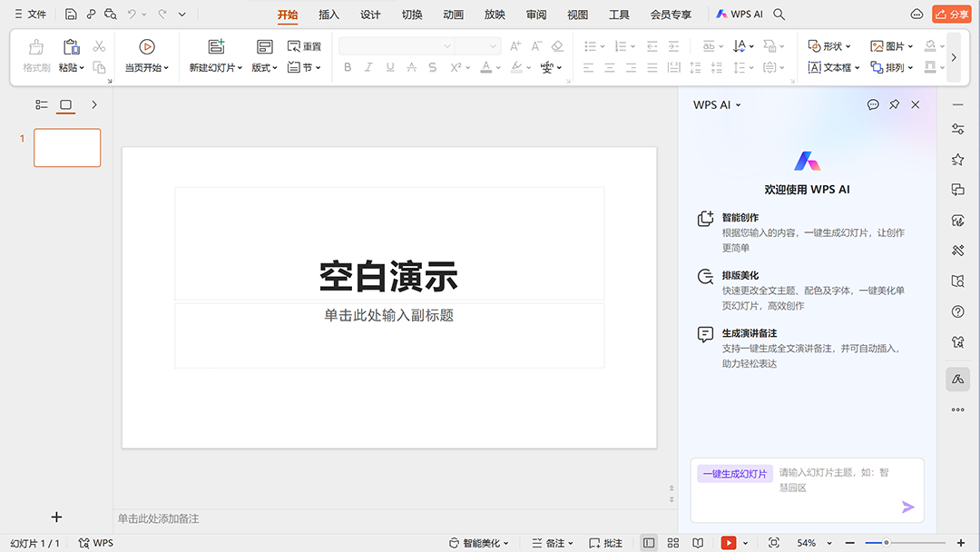Toggle bold formatting

(x=348, y=67)
